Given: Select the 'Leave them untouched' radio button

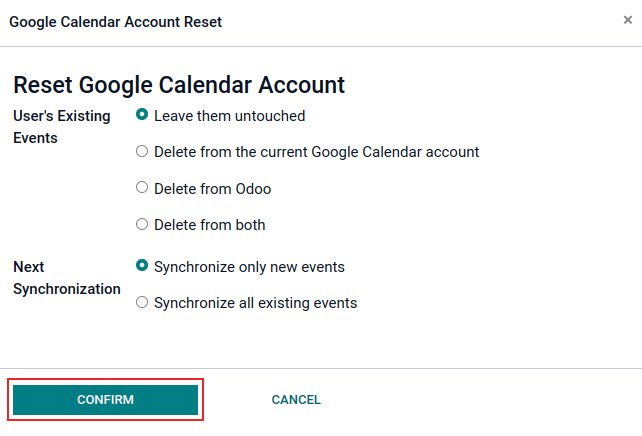Looking at the screenshot, I should 142,115.
